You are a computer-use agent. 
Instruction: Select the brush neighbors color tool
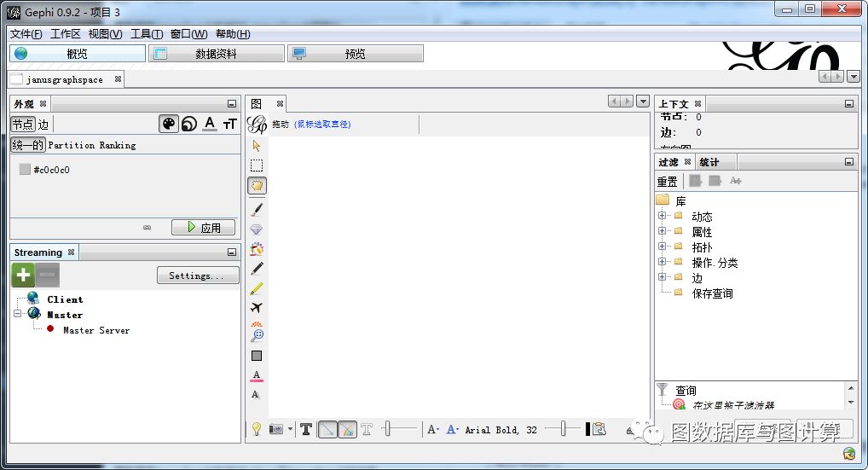(x=257, y=249)
